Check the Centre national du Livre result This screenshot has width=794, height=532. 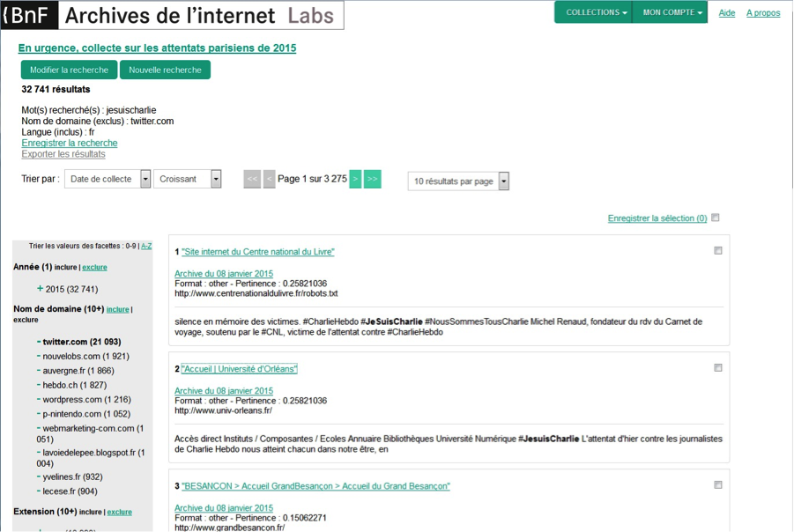point(718,250)
